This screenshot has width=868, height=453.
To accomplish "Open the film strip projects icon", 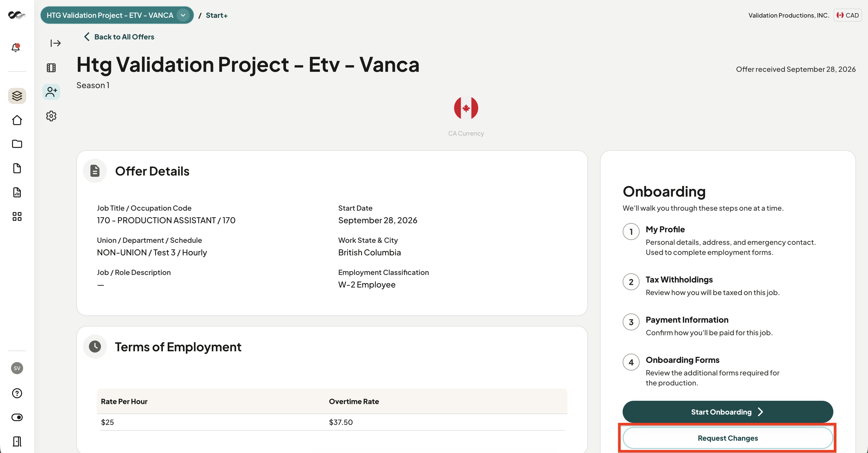I will [51, 68].
